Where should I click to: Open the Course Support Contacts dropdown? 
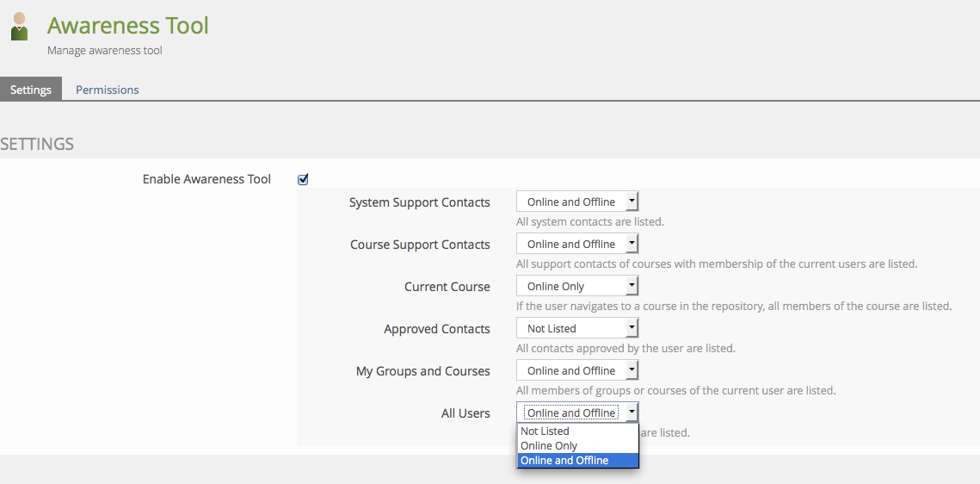tap(576, 244)
